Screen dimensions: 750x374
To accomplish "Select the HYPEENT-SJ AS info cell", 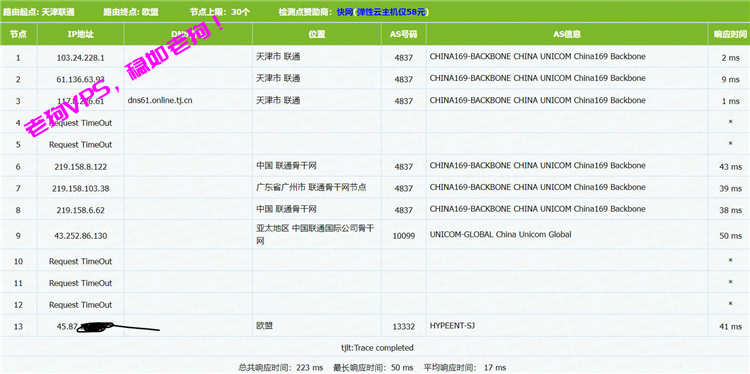I will tap(567, 326).
